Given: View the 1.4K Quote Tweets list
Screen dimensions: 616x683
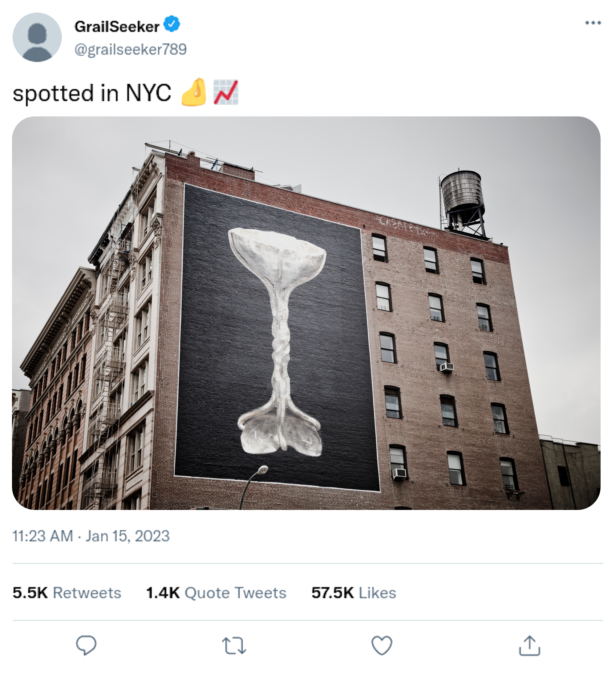Looking at the screenshot, I should (216, 593).
